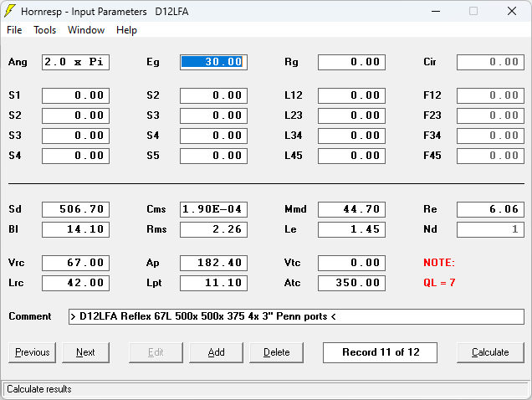Click the disabled maximize window button
532x400 pixels.
point(473,11)
